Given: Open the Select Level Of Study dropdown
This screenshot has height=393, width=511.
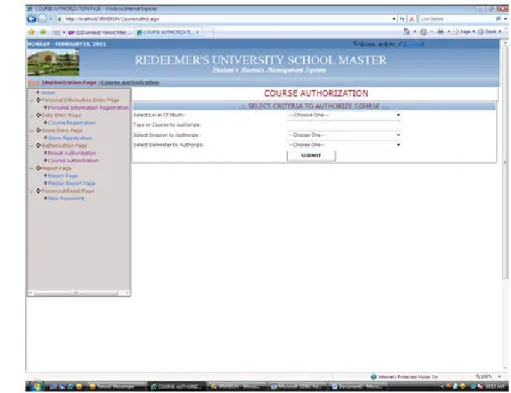Looking at the screenshot, I should [x=344, y=115].
